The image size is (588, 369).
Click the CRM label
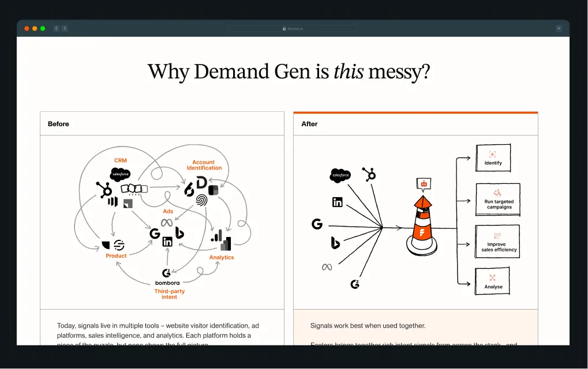tap(121, 160)
